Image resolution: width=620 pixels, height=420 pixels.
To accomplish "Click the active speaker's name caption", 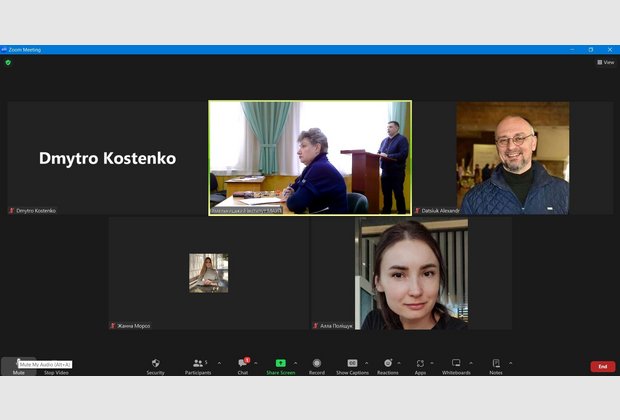I will [x=246, y=211].
